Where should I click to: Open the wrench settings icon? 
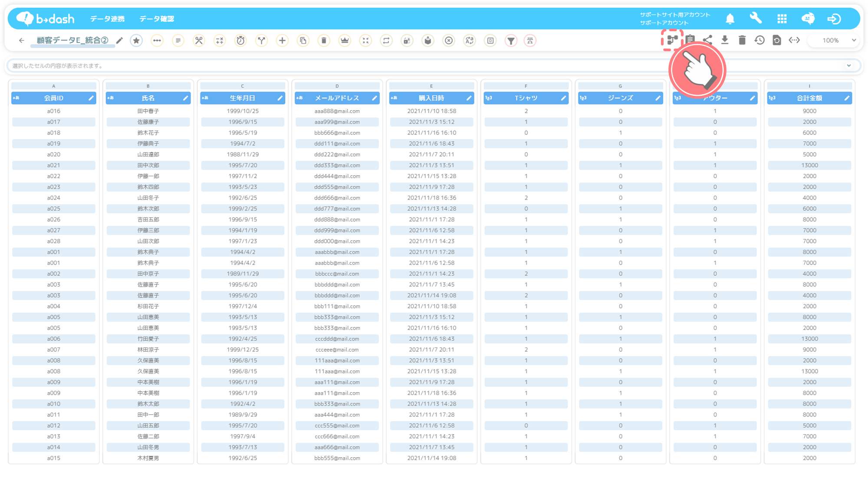(x=756, y=18)
